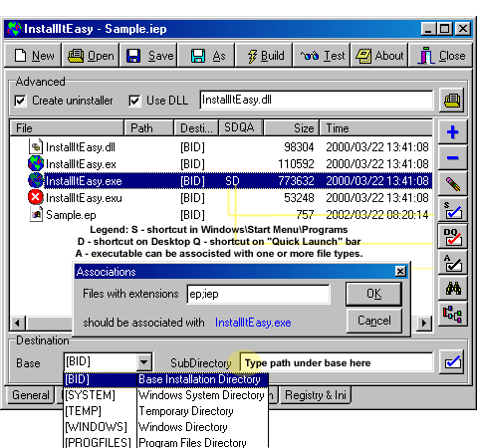This screenshot has height=448, width=477.
Task: Click InstallItEasy.exe link in Associations
Action: [253, 323]
